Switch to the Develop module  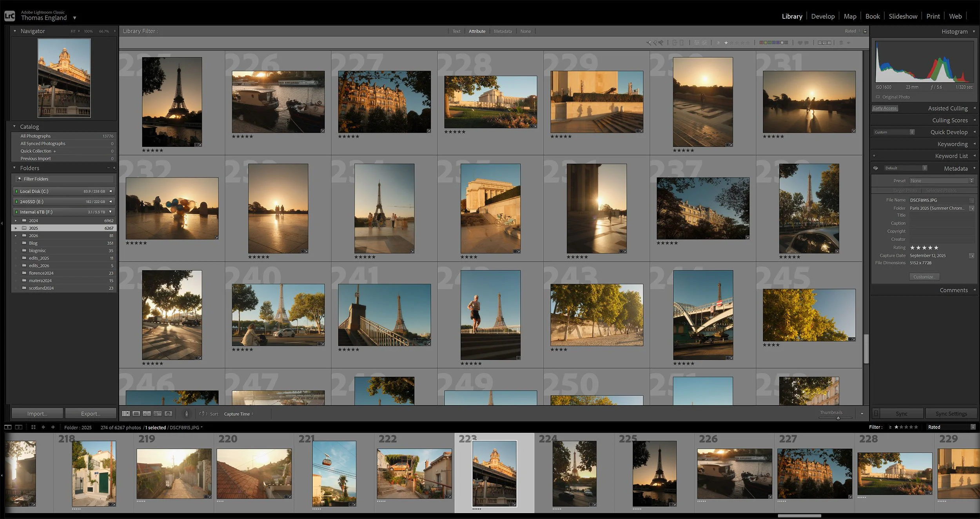pos(822,16)
